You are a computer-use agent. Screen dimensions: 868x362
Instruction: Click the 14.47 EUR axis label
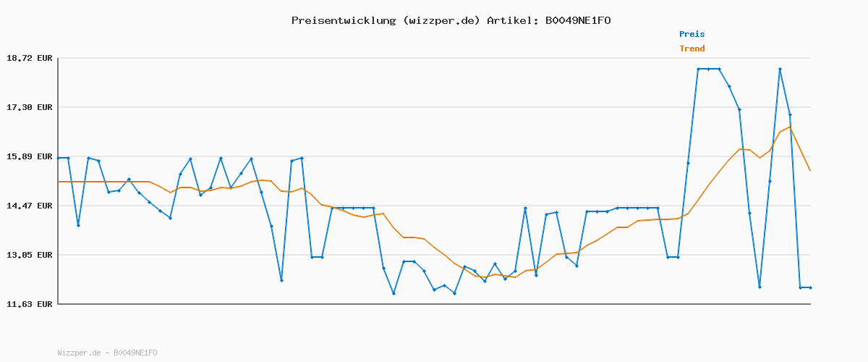point(30,206)
